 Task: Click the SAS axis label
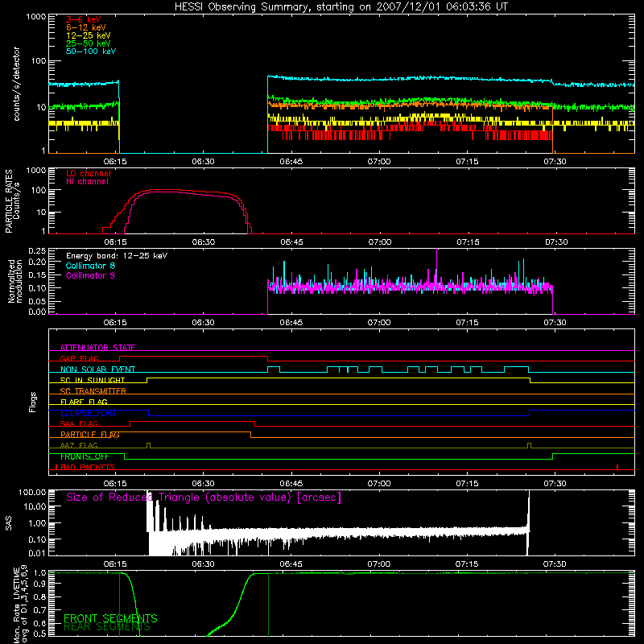click(x=8, y=522)
